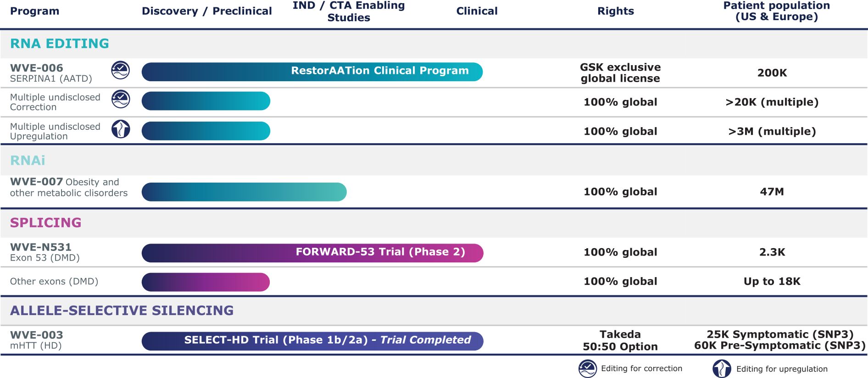
Task: Click the WVE-003 program label
Action: [x=37, y=335]
